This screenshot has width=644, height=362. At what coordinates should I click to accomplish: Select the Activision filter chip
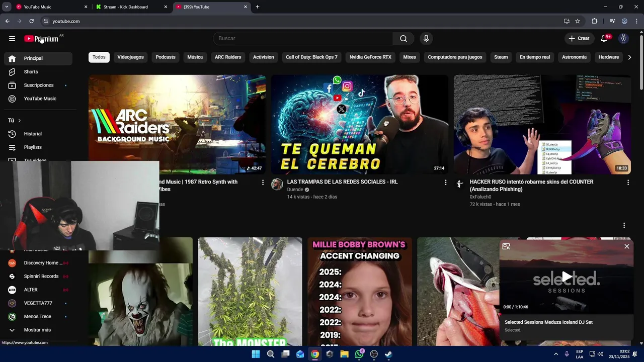(x=264, y=57)
